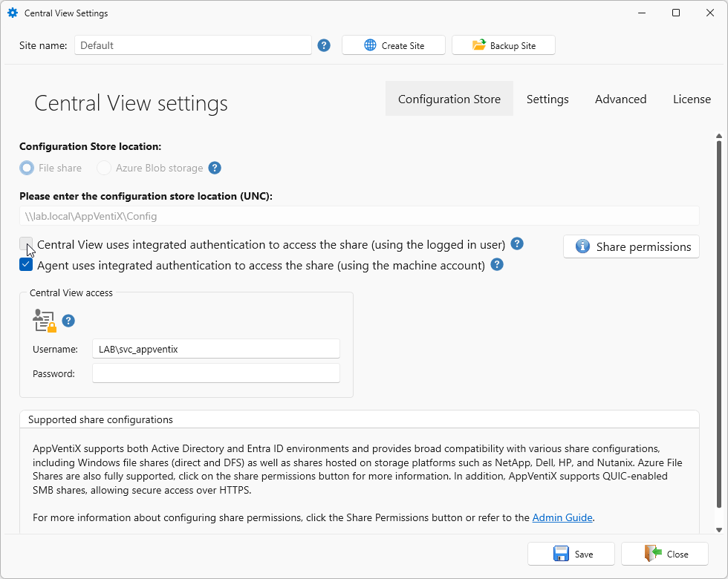Open help for Central View integrated authentication

(x=517, y=244)
